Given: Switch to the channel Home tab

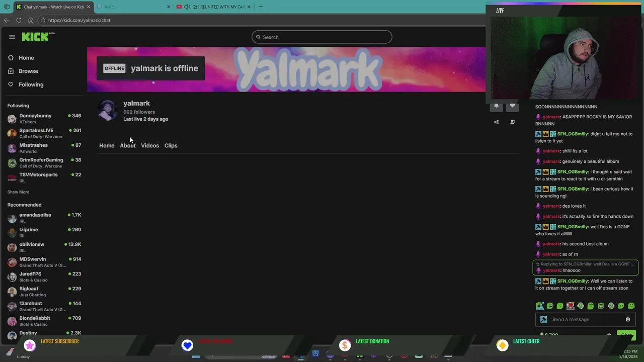Looking at the screenshot, I should pos(107,146).
